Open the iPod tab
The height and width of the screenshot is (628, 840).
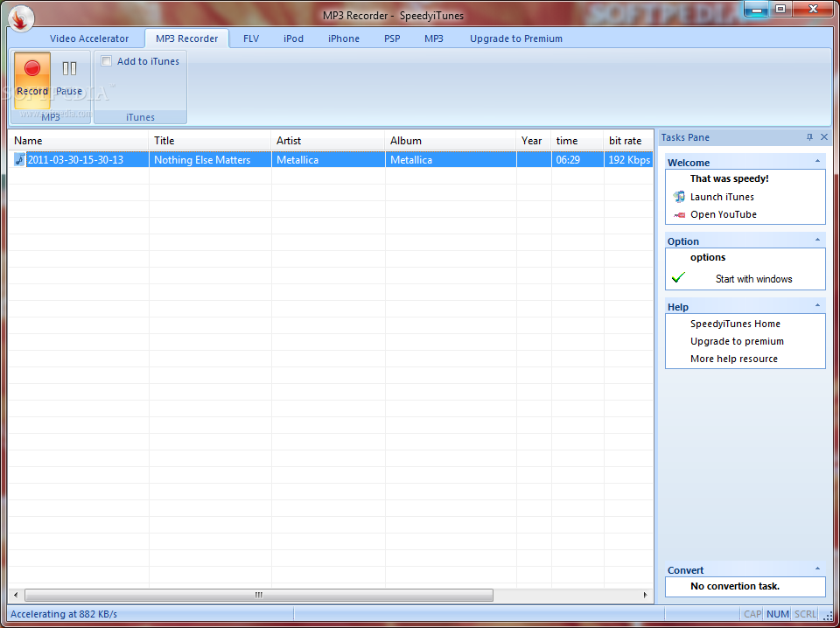[x=294, y=38]
